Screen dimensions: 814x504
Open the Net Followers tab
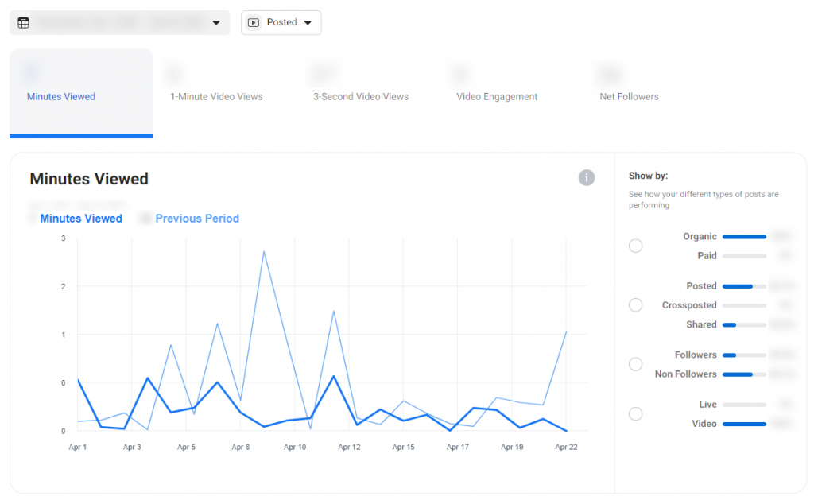pos(630,96)
